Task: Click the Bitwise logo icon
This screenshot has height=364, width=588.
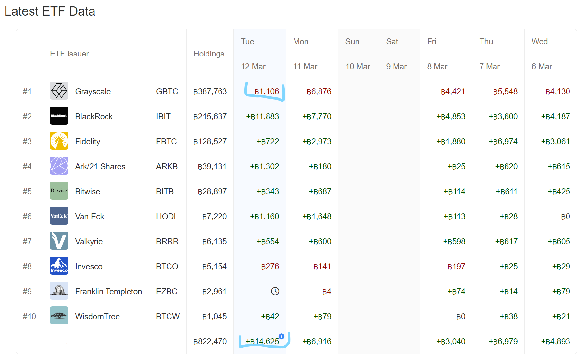Action: pos(59,191)
